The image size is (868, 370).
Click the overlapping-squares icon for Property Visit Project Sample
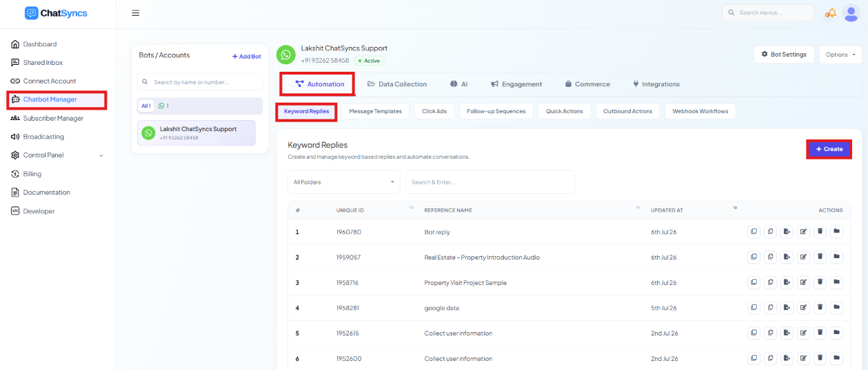pyautogui.click(x=754, y=282)
